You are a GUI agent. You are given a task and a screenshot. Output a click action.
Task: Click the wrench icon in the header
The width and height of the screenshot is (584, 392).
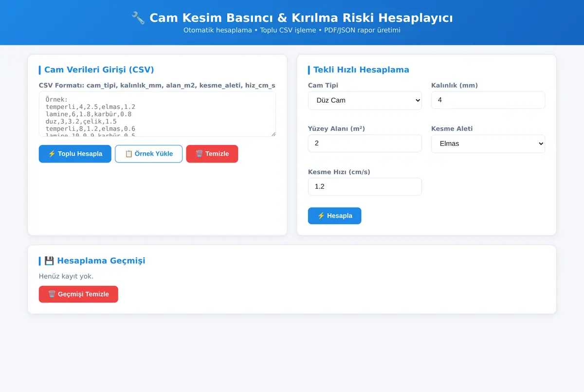click(x=138, y=18)
